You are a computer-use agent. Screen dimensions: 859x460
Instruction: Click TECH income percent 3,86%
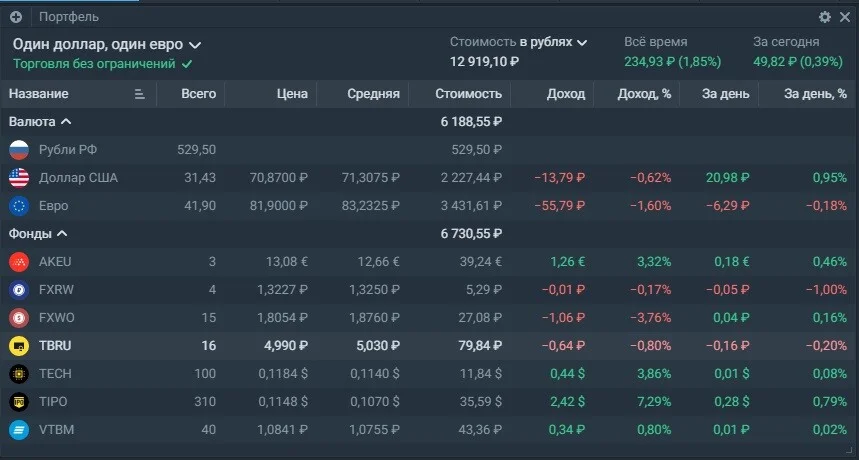coord(654,373)
